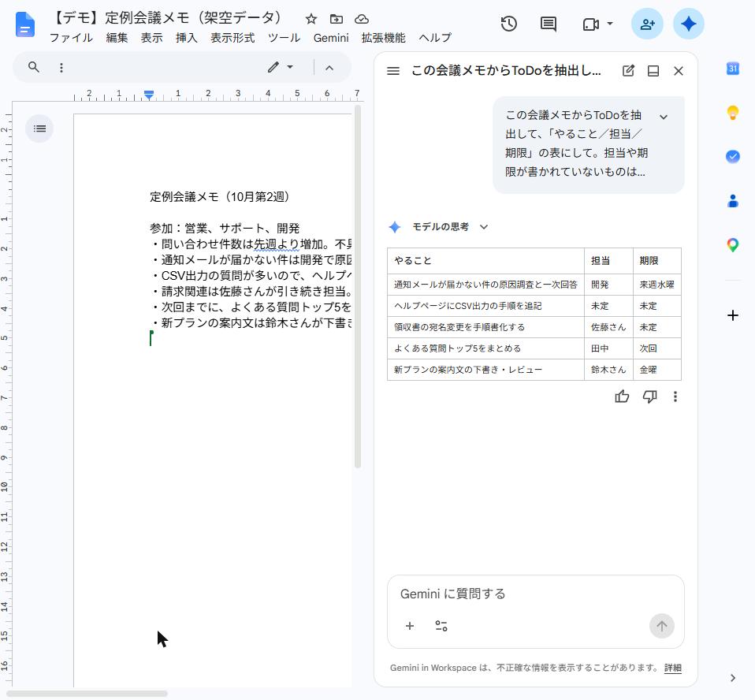Open Contacts side panel
Screen dimensions: 755x700
(732, 201)
